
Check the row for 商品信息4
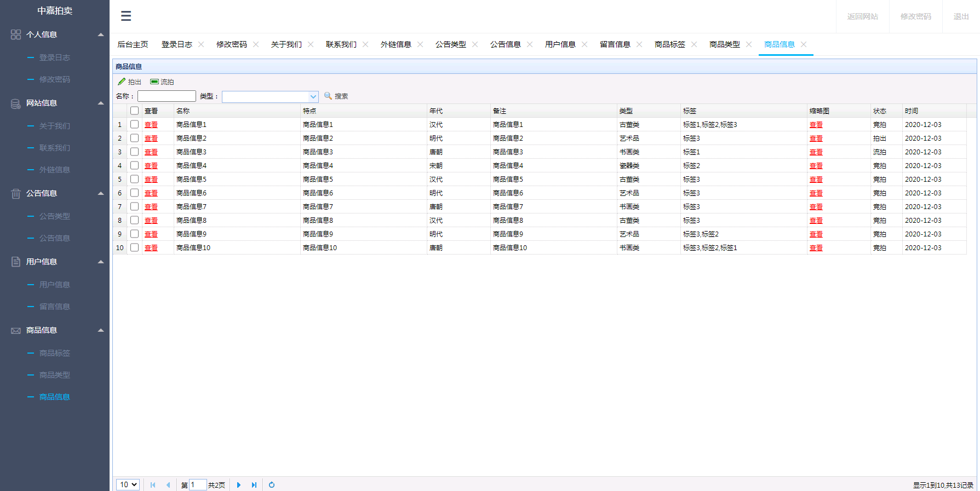pos(134,165)
